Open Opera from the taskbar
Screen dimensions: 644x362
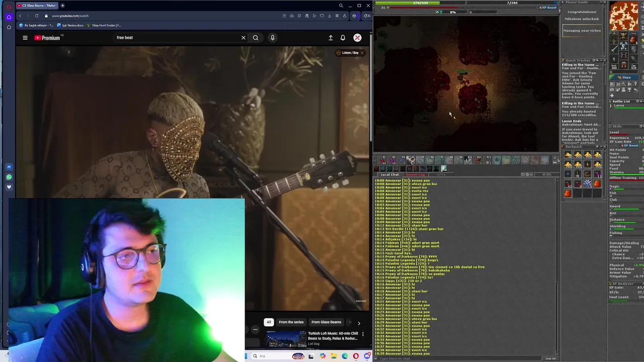(356, 356)
